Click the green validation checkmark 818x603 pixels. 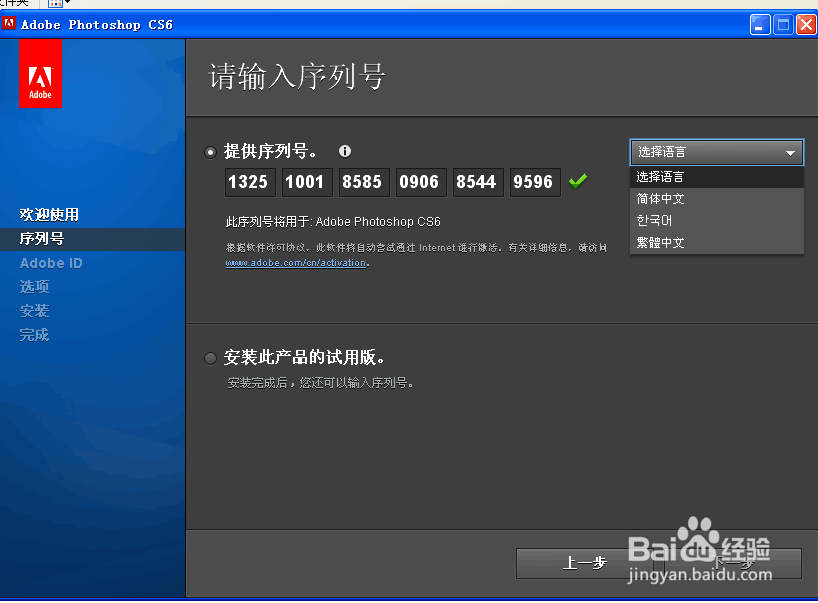point(578,181)
